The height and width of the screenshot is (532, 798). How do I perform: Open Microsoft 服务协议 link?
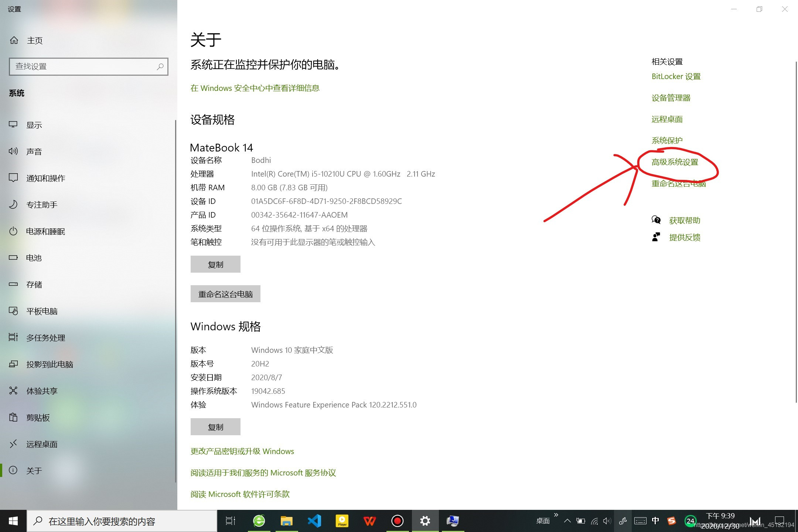tap(263, 473)
